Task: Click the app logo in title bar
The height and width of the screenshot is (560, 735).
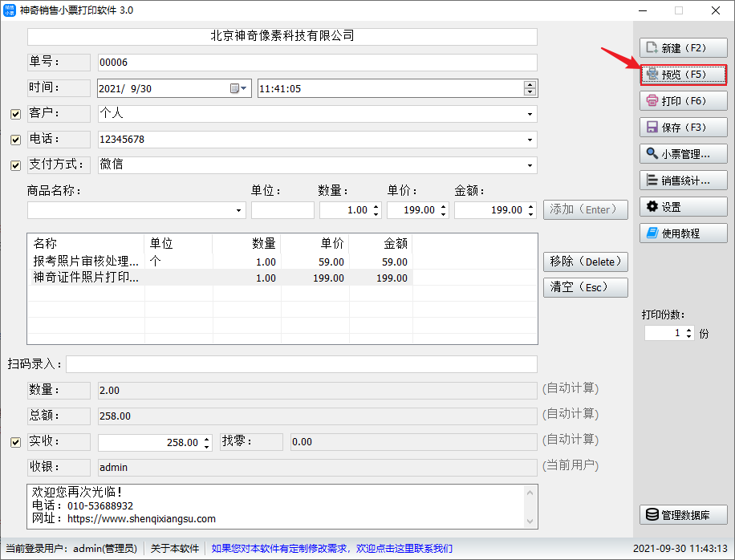Action: (10, 10)
